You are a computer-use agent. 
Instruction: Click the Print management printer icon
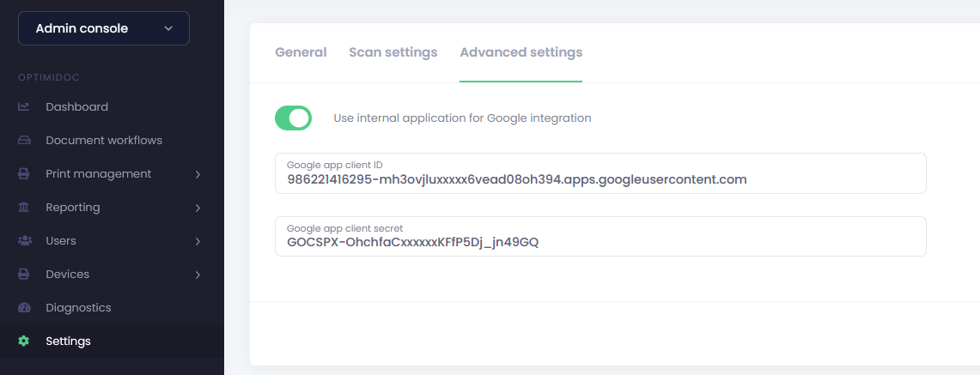point(24,174)
